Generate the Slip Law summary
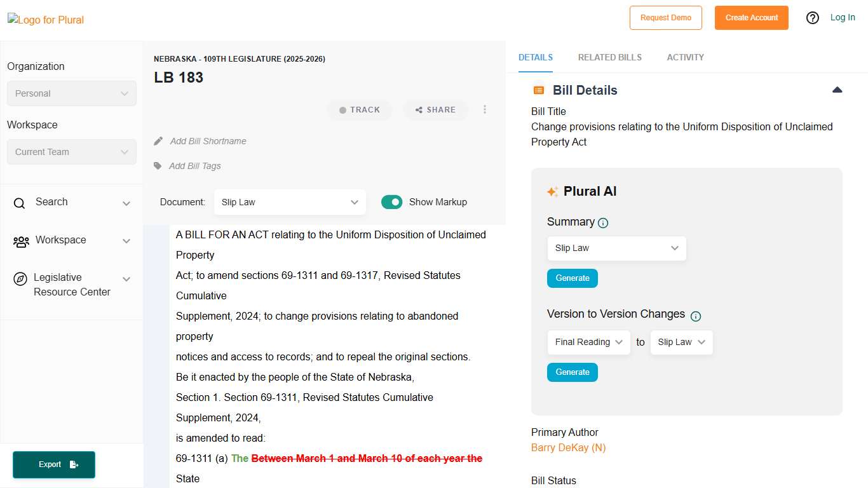 click(x=572, y=278)
